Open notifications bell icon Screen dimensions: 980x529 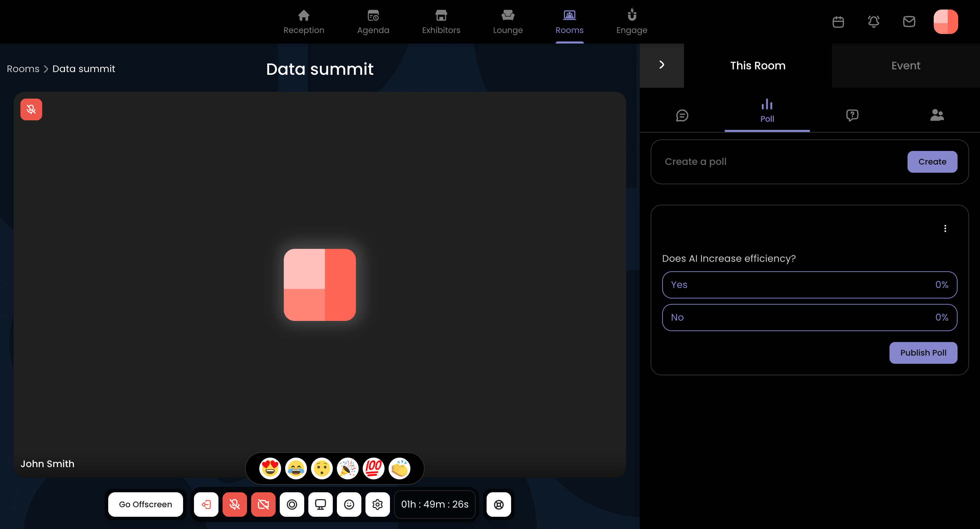(873, 22)
